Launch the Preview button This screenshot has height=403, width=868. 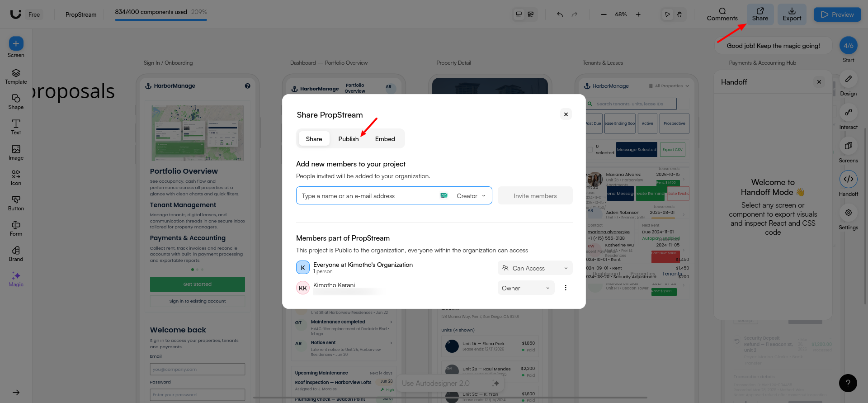pos(837,14)
